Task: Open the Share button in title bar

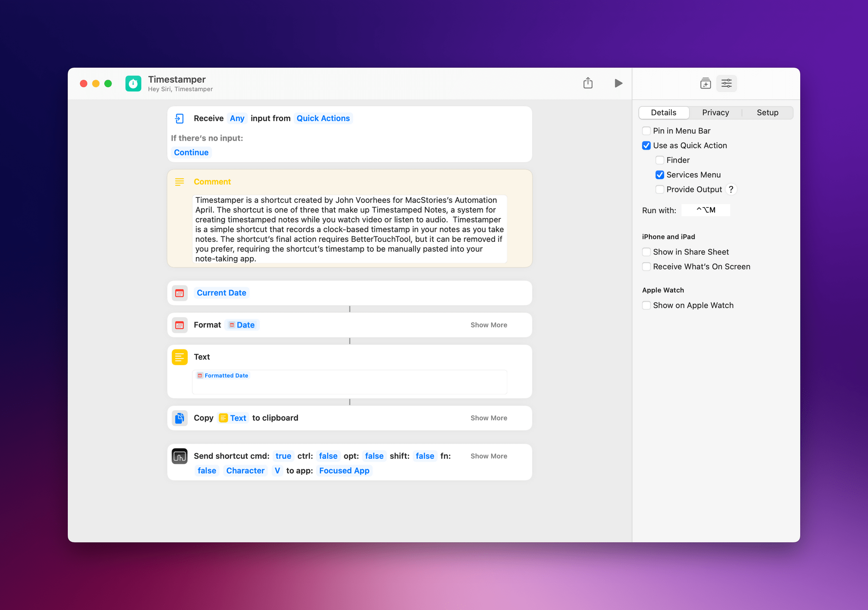Action: [x=588, y=83]
